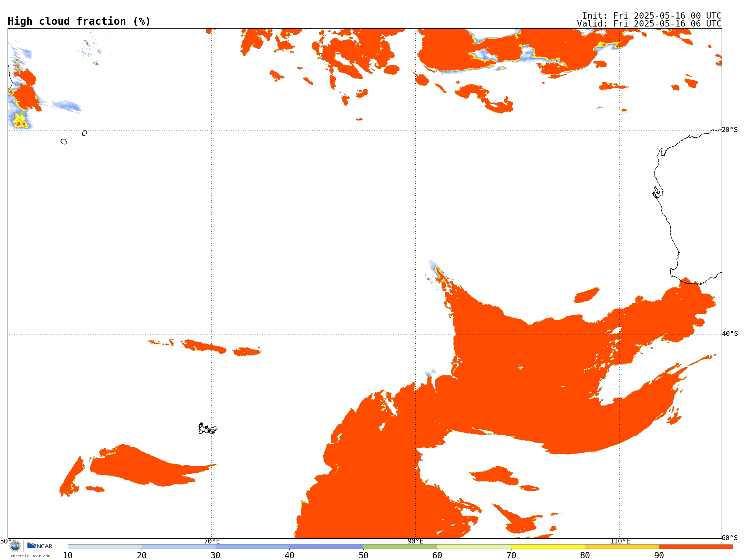Click the Kerguelen Islands outline near 70°E
Screen dimensions: 744x560
point(208,428)
